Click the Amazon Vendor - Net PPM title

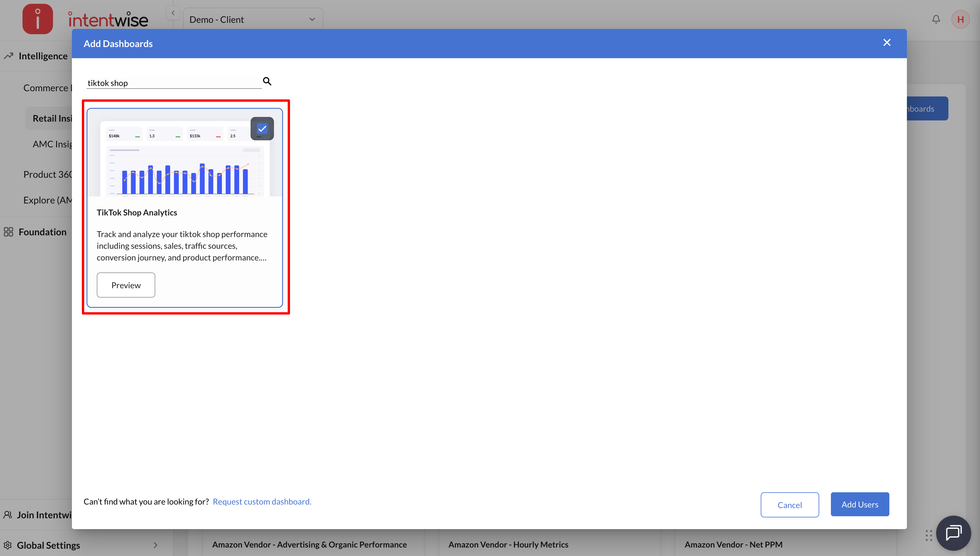point(733,544)
